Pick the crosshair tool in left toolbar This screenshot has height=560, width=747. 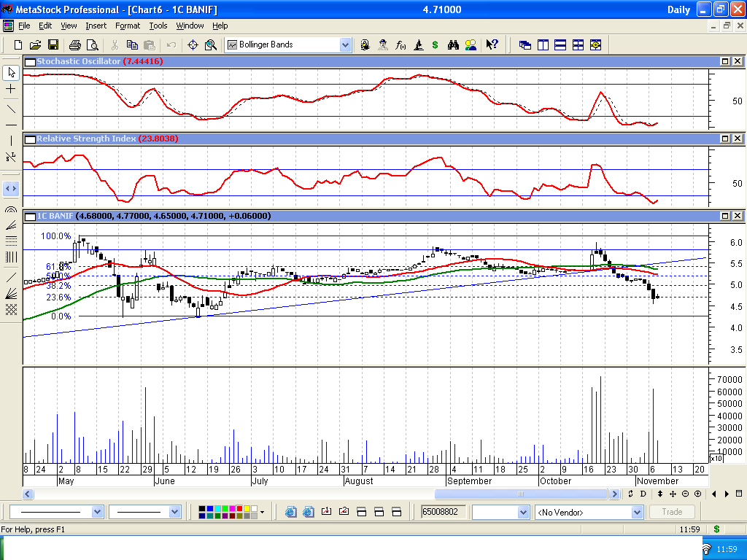(11, 89)
